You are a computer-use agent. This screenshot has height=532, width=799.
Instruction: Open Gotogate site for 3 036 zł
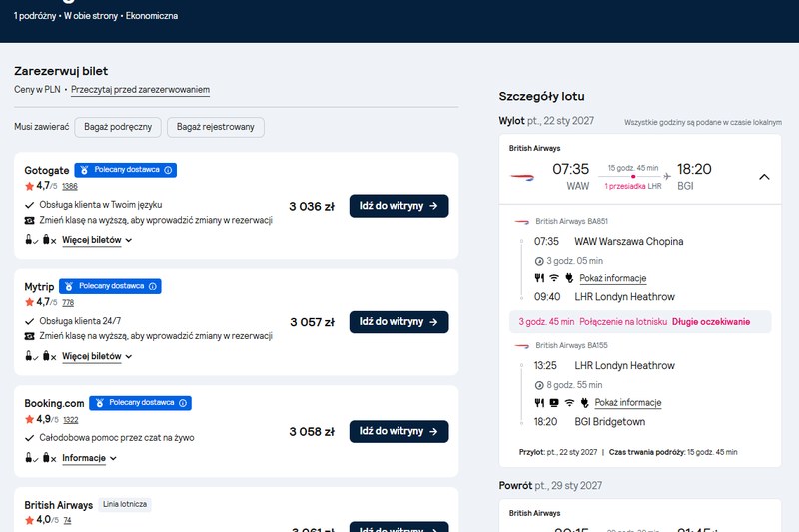[399, 206]
